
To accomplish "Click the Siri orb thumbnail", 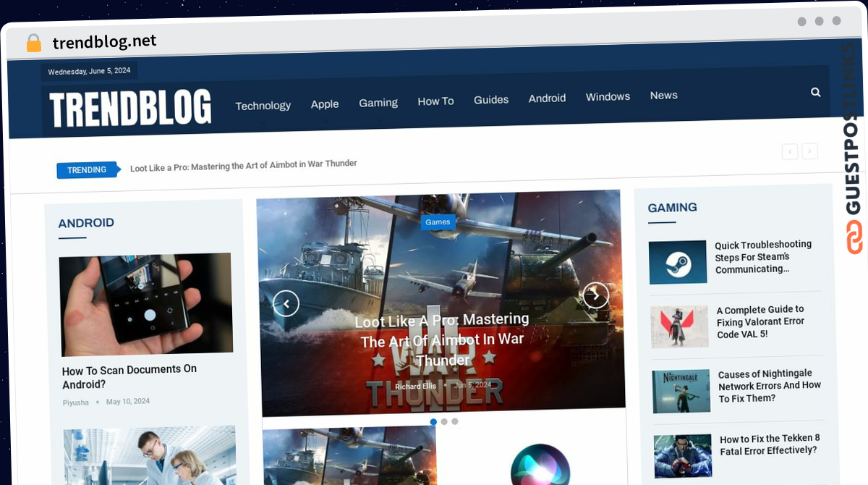I will [540, 464].
